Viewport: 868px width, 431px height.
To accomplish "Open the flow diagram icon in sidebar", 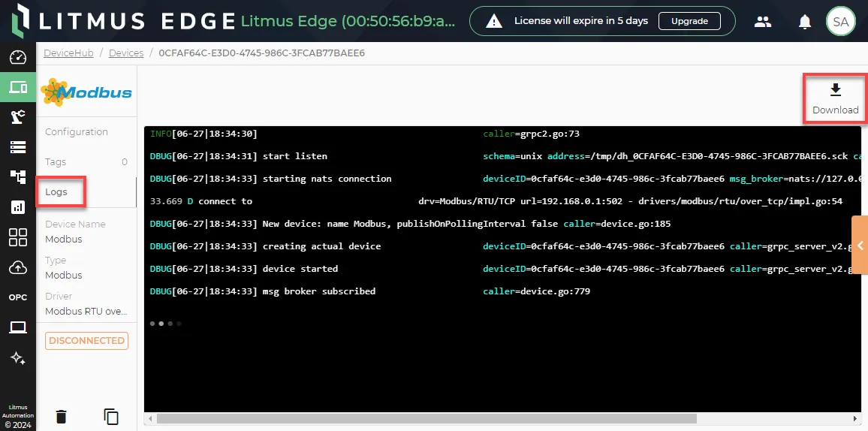I will pos(18,176).
